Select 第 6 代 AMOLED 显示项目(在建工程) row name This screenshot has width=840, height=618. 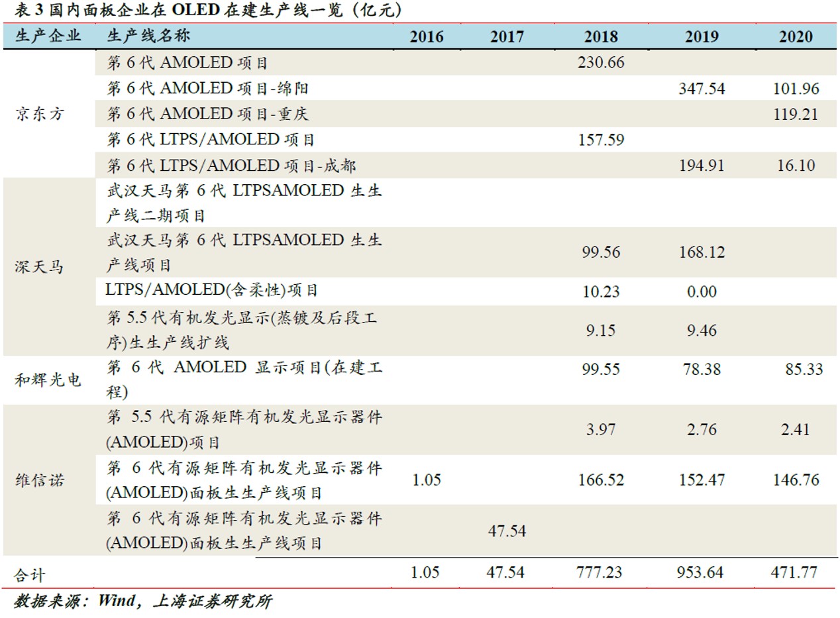[244, 380]
